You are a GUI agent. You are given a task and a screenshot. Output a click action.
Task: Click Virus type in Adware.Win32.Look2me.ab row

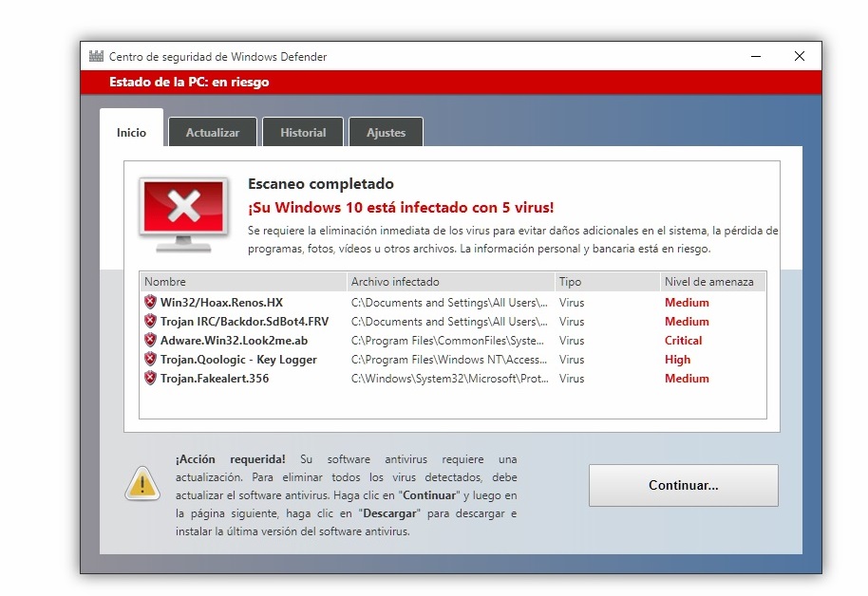572,341
